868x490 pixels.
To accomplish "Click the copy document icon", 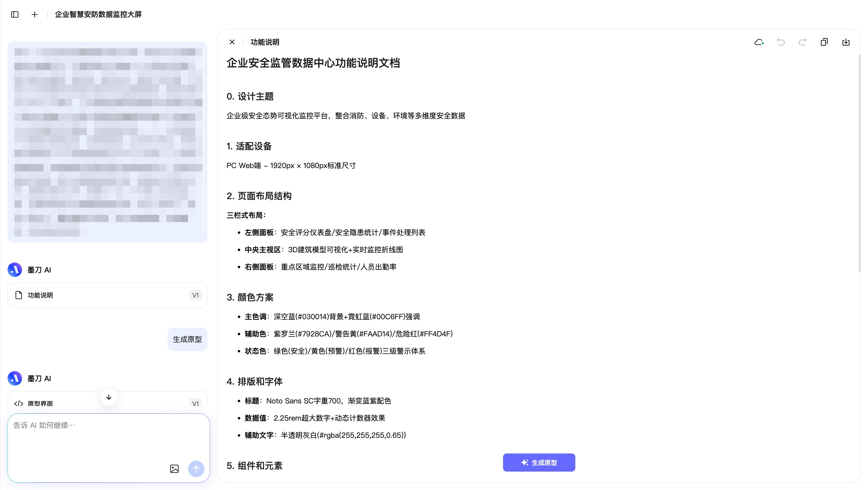I will pyautogui.click(x=824, y=42).
